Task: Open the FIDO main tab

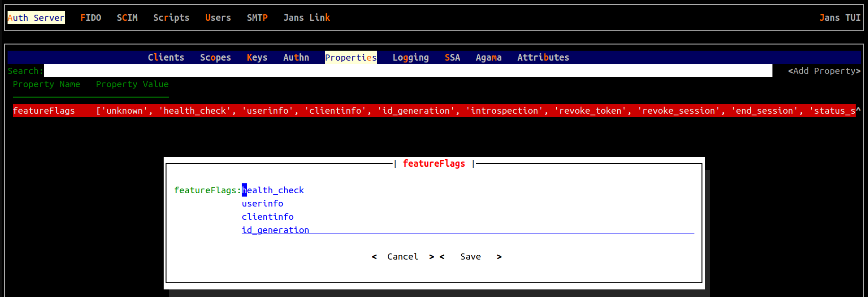Action: [x=90, y=18]
